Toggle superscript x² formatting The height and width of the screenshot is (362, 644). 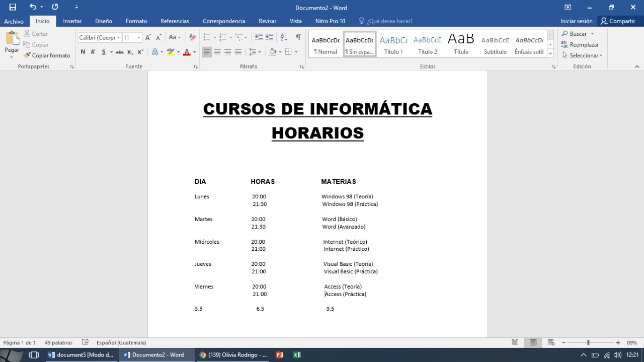click(140, 52)
